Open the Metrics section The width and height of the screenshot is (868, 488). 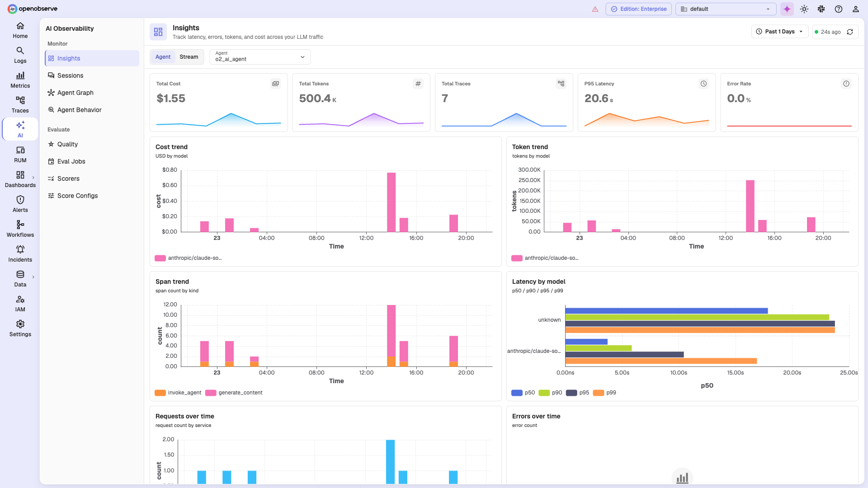point(20,80)
